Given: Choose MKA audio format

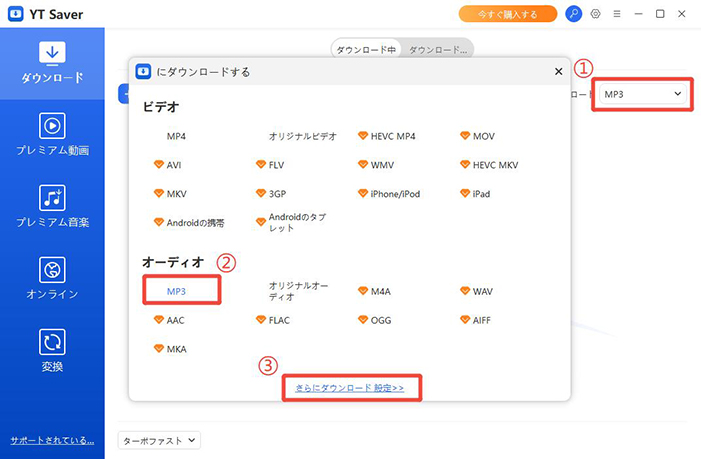Looking at the screenshot, I should [x=170, y=349].
